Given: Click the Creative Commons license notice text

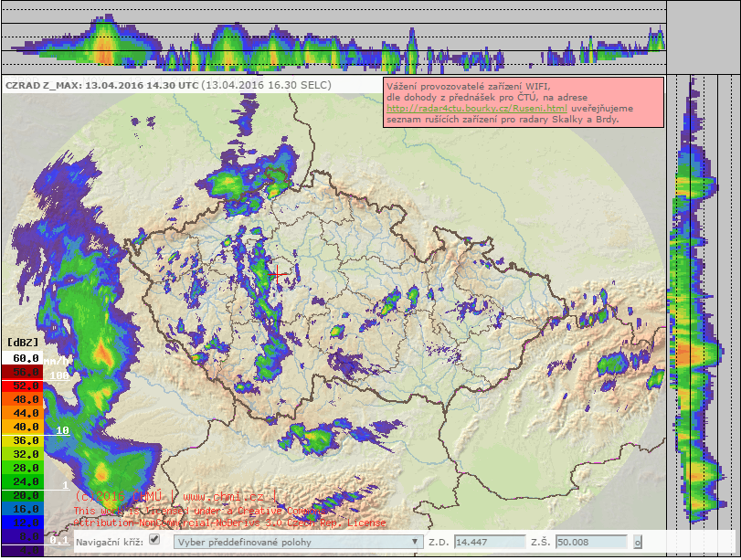Looking at the screenshot, I should coord(229,517).
